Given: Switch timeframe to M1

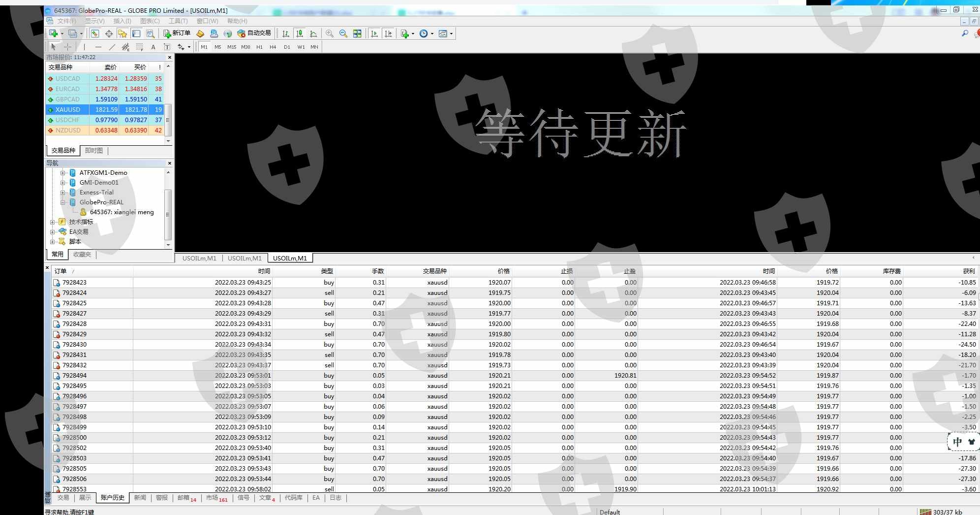Looking at the screenshot, I should point(204,47).
